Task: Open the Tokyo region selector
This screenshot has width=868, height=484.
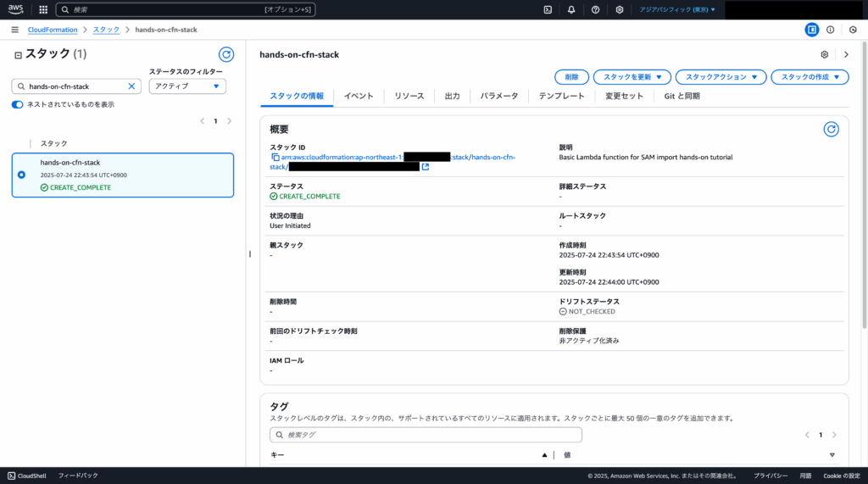Action: pyautogui.click(x=677, y=9)
